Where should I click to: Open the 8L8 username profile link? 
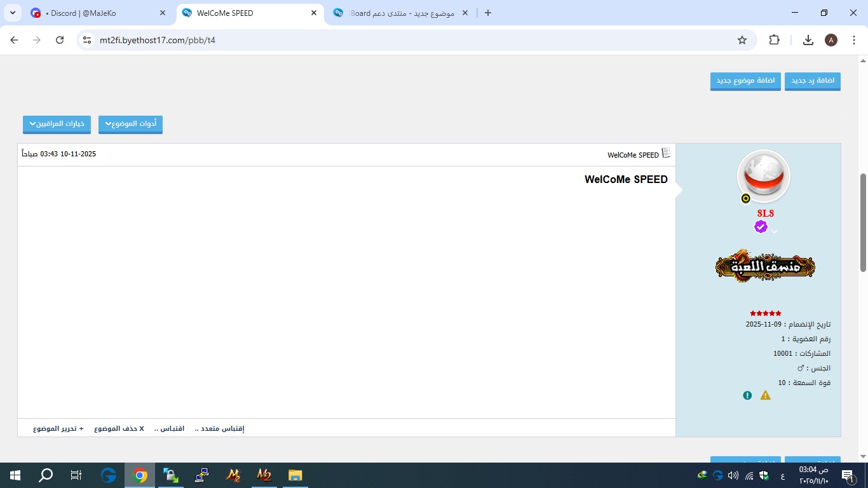(765, 213)
